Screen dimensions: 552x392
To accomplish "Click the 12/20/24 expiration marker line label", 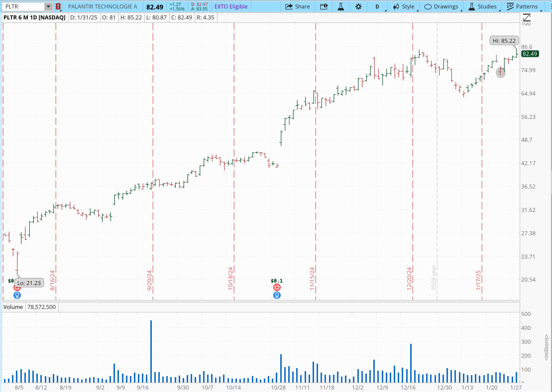I will [409, 279].
